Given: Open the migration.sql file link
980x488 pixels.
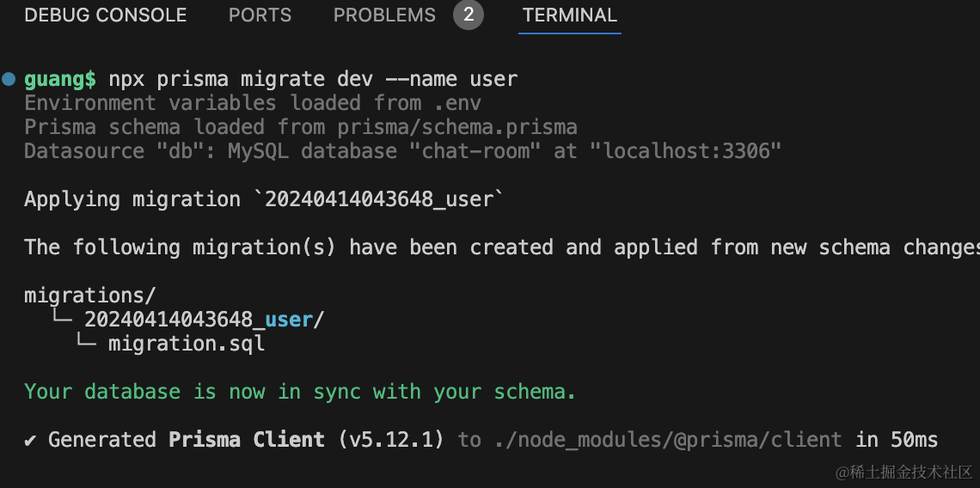Looking at the screenshot, I should pos(186,345).
